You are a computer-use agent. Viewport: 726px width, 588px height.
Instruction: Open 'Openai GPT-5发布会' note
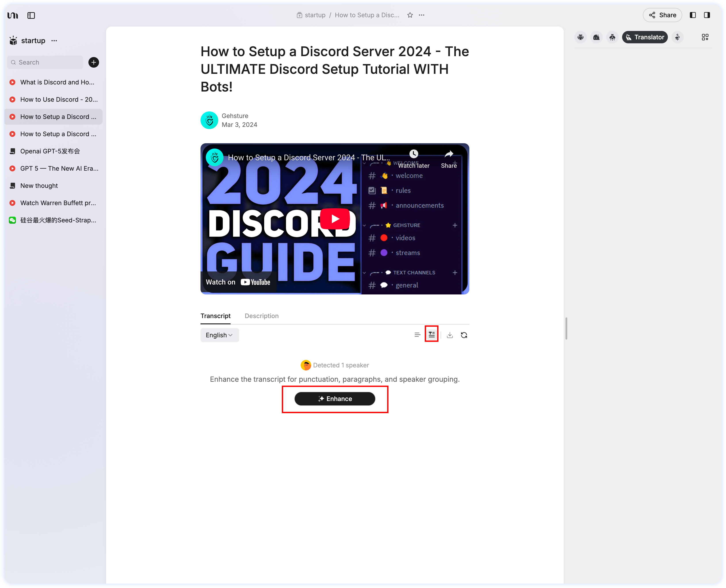(x=53, y=151)
